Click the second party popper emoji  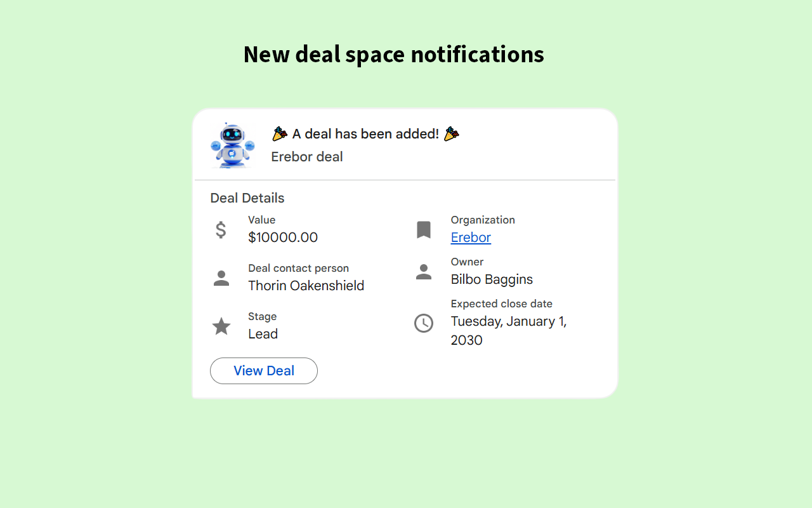tap(451, 133)
